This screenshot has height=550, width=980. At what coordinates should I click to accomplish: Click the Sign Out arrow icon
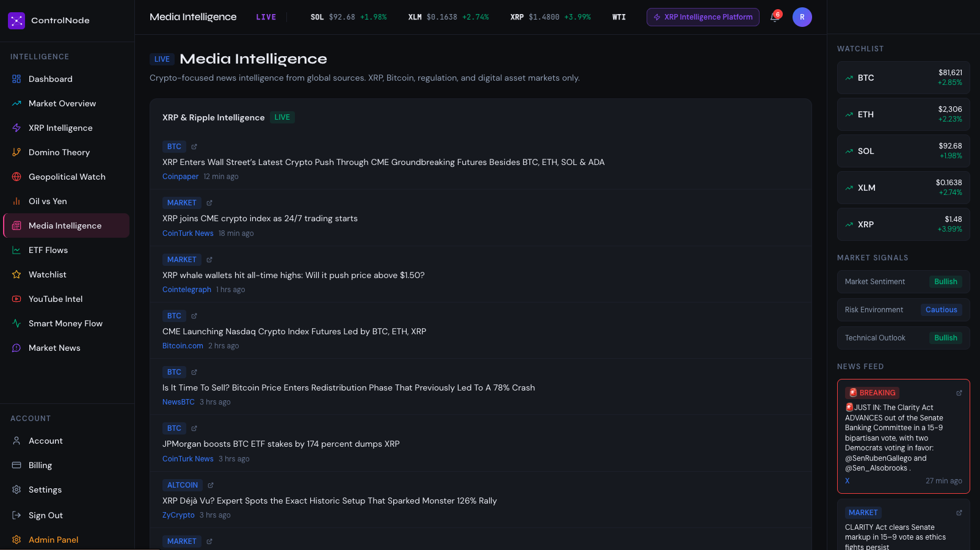(16, 515)
